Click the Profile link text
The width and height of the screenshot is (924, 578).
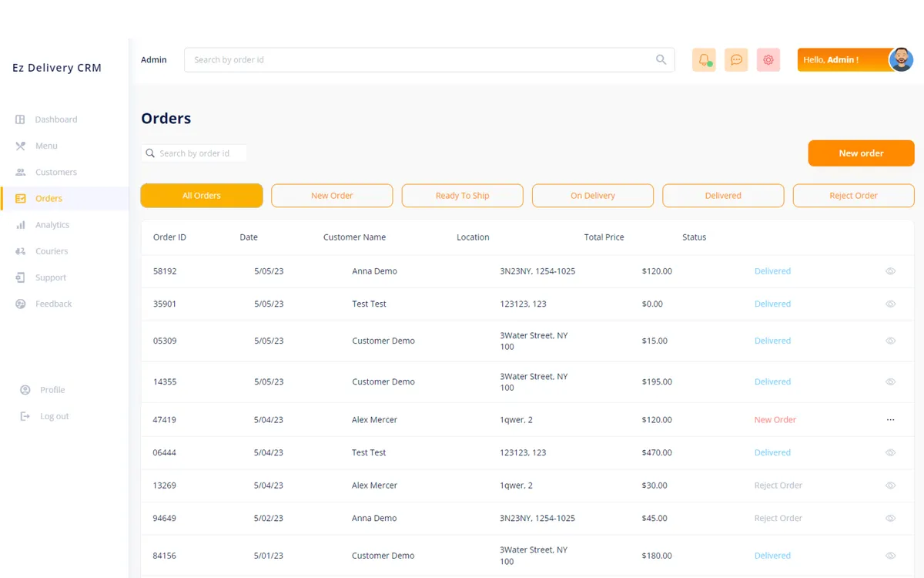pos(52,390)
